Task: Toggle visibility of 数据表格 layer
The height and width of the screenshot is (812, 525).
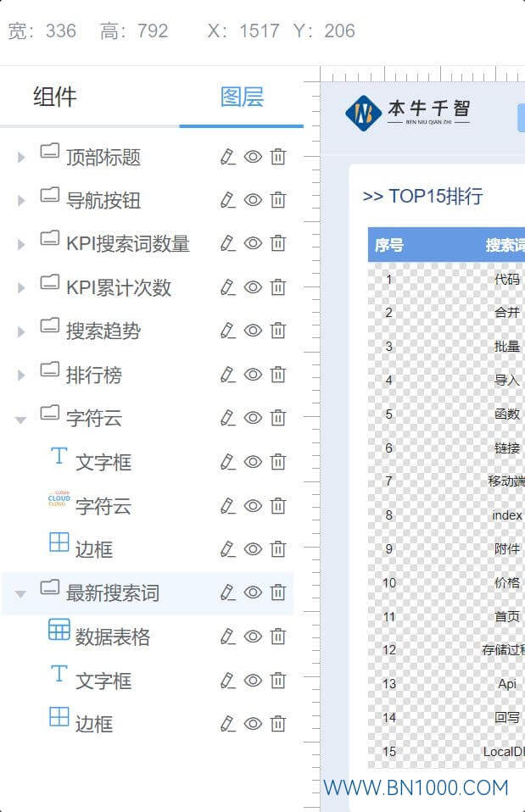Action: [253, 637]
